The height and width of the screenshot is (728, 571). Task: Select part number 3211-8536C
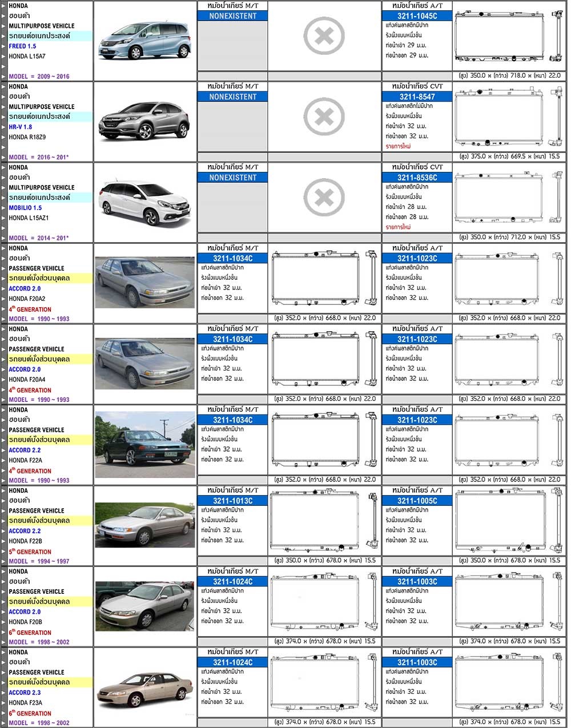click(417, 178)
